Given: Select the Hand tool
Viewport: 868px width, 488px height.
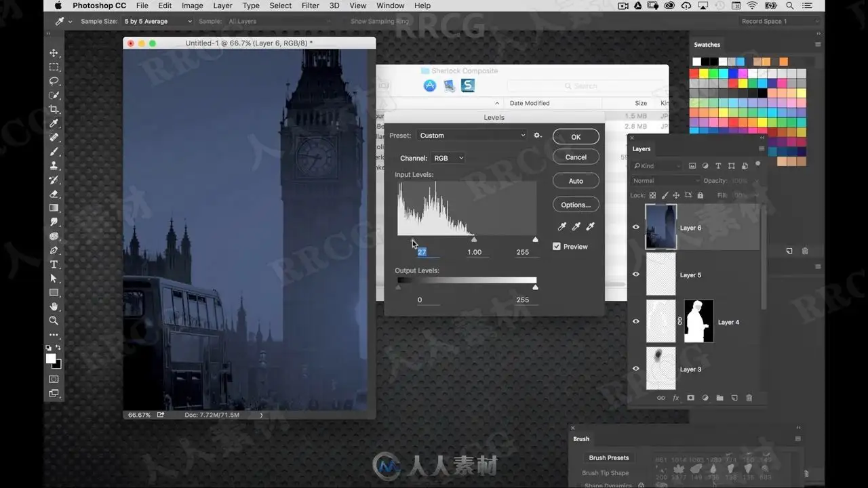Looking at the screenshot, I should coord(54,307).
